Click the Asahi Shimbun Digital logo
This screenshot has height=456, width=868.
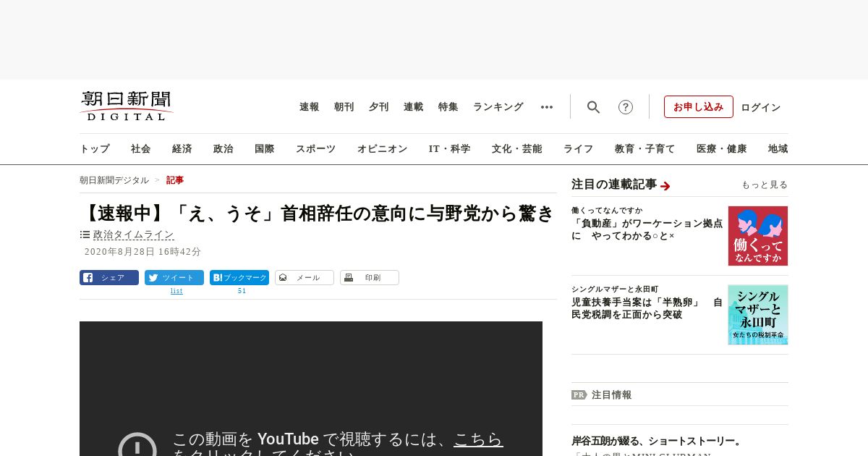(127, 106)
